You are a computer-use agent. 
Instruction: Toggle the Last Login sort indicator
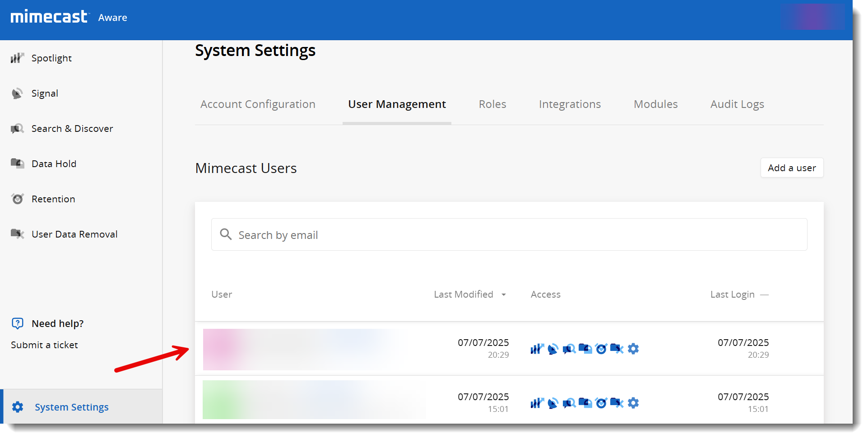764,294
